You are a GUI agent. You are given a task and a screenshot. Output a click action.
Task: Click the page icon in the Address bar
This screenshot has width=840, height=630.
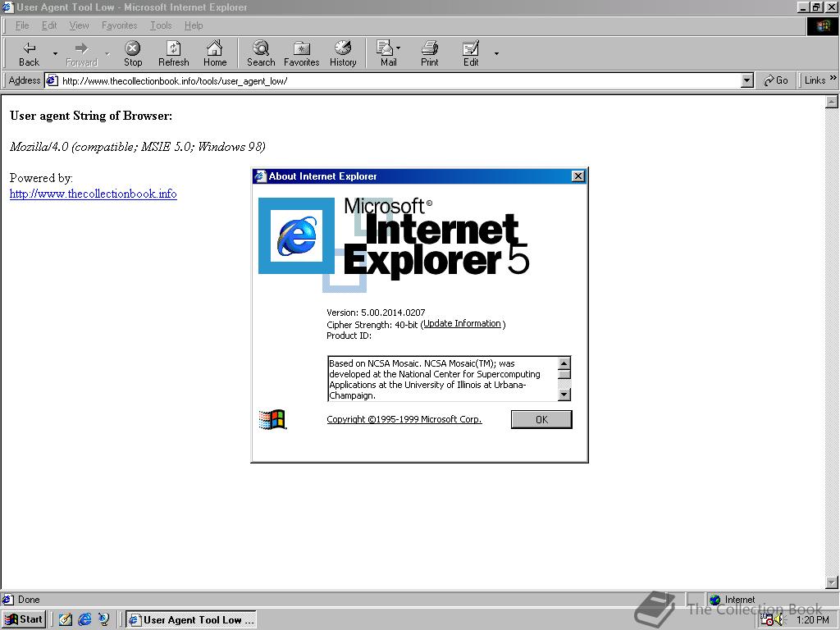[x=52, y=81]
